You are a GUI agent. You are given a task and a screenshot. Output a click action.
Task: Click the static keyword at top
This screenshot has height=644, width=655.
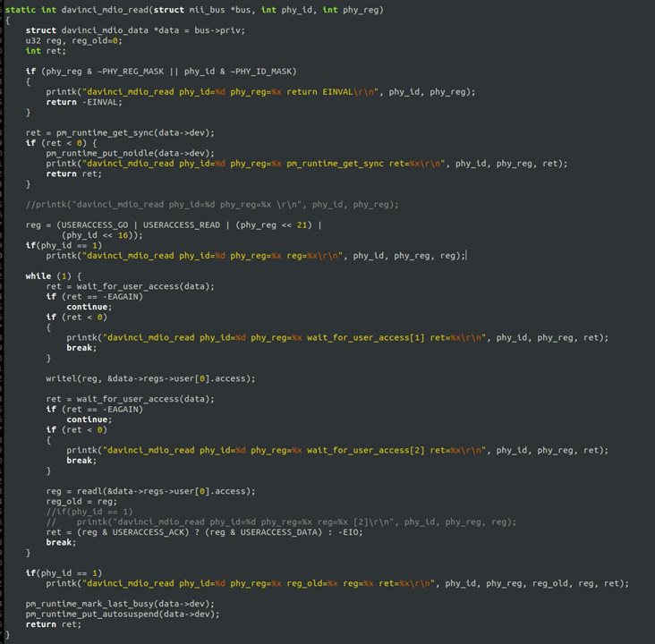tap(21, 9)
